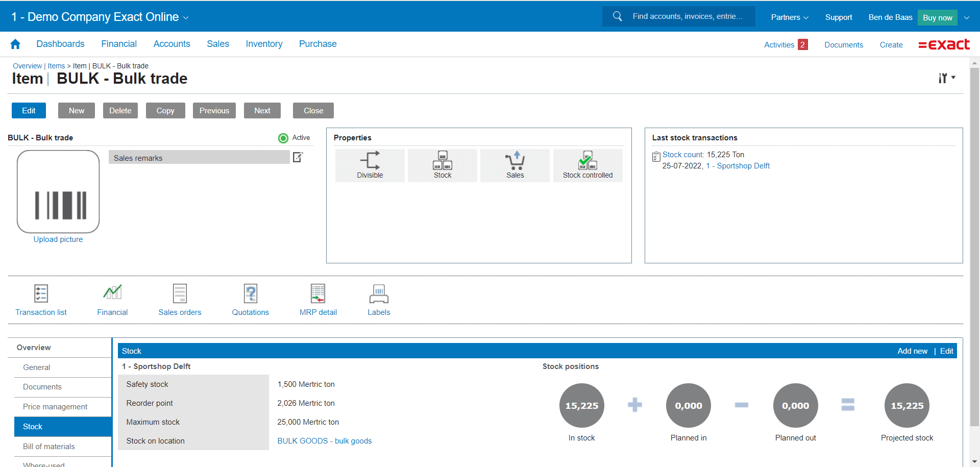Viewport: 980px width, 467px height.
Task: Open the page customization tools dropdown
Action: tap(946, 78)
